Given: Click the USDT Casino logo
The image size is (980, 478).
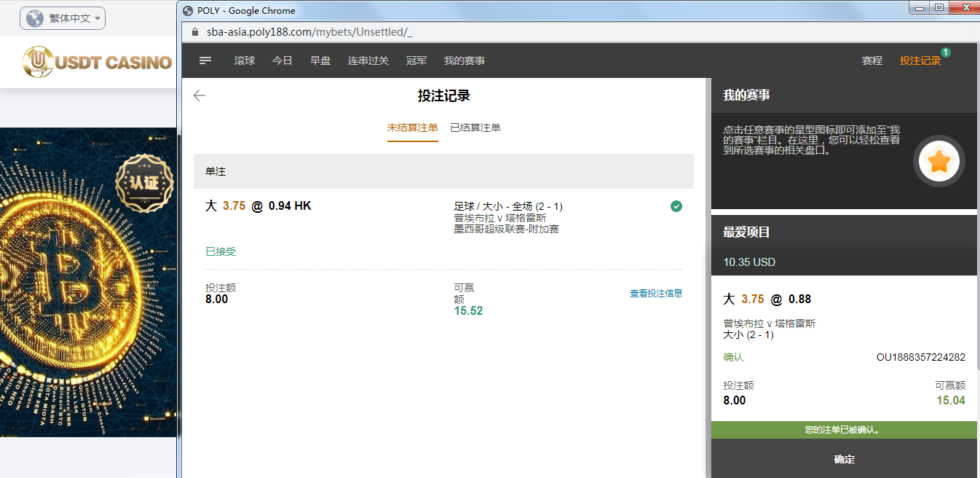Looking at the screenshot, I should point(98,63).
